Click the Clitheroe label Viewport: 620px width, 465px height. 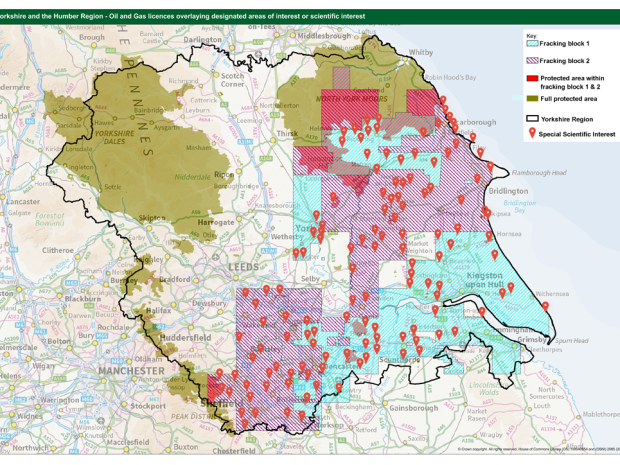tap(58, 250)
